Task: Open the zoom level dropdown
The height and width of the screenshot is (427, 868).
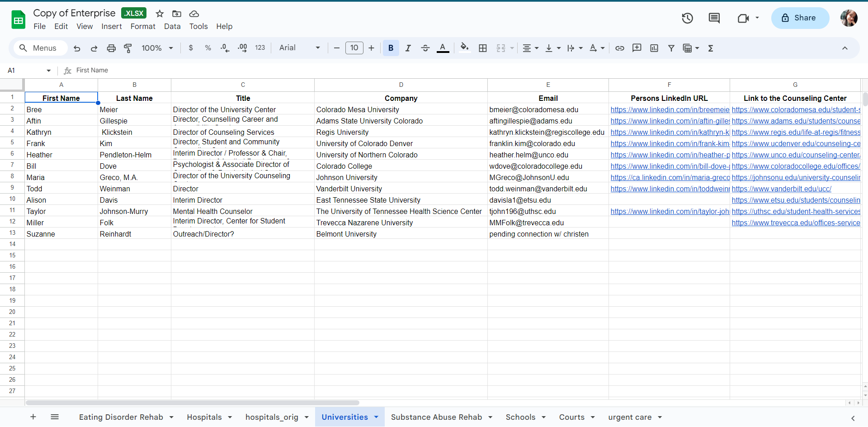Action: (157, 48)
